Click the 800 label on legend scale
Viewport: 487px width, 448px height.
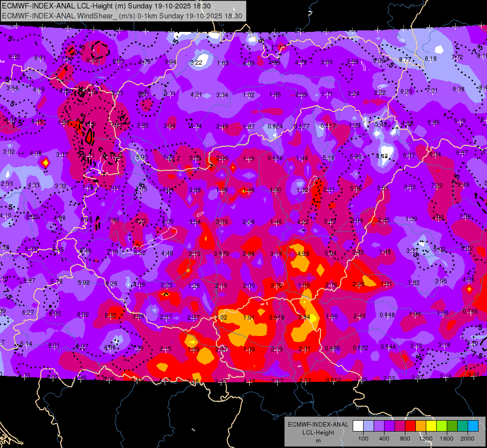click(405, 439)
